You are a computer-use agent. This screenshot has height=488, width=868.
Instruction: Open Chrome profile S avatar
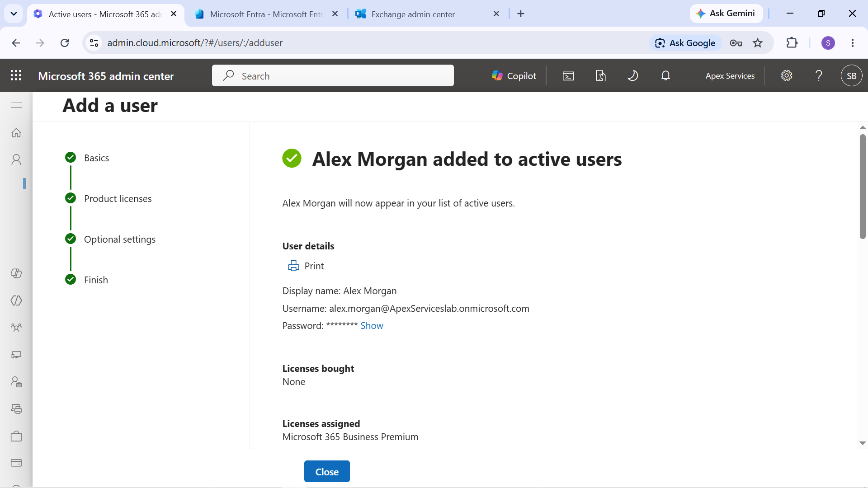(828, 43)
